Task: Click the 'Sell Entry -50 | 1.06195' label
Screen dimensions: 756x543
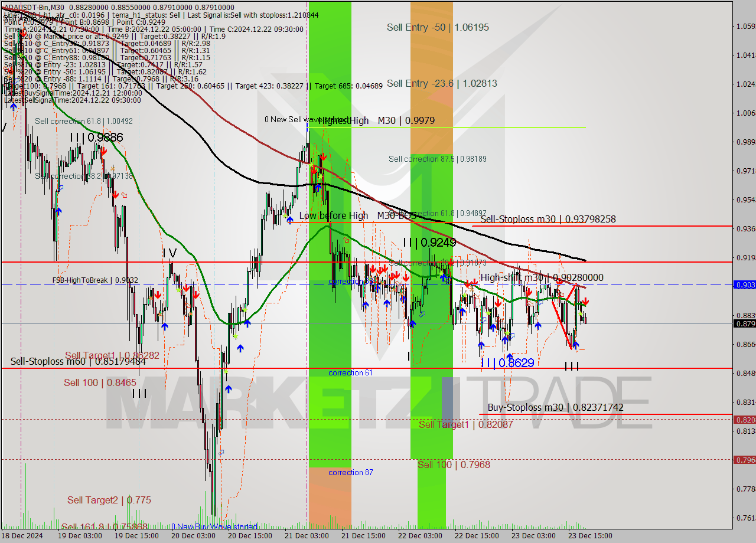Action: tap(438, 27)
